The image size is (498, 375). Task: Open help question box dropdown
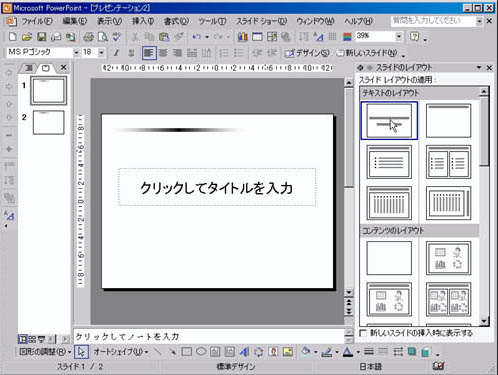point(479,21)
